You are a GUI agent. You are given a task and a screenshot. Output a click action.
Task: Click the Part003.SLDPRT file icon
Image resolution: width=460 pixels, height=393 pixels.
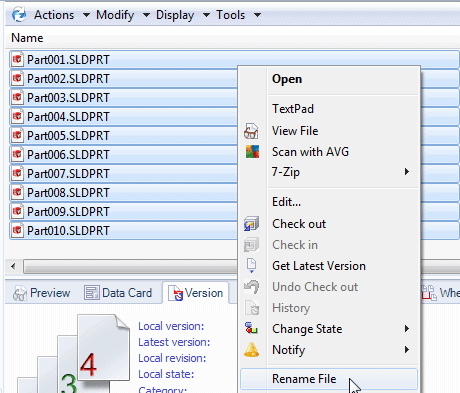[17, 98]
